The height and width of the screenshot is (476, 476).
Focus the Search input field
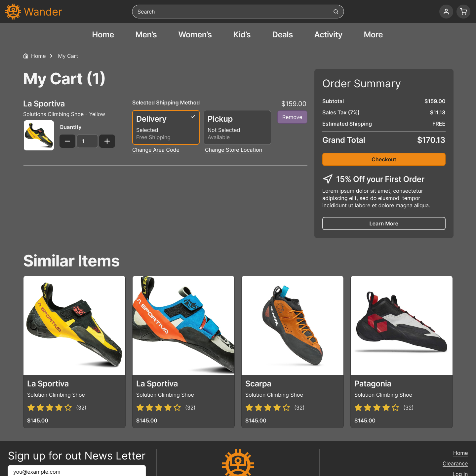[238, 12]
